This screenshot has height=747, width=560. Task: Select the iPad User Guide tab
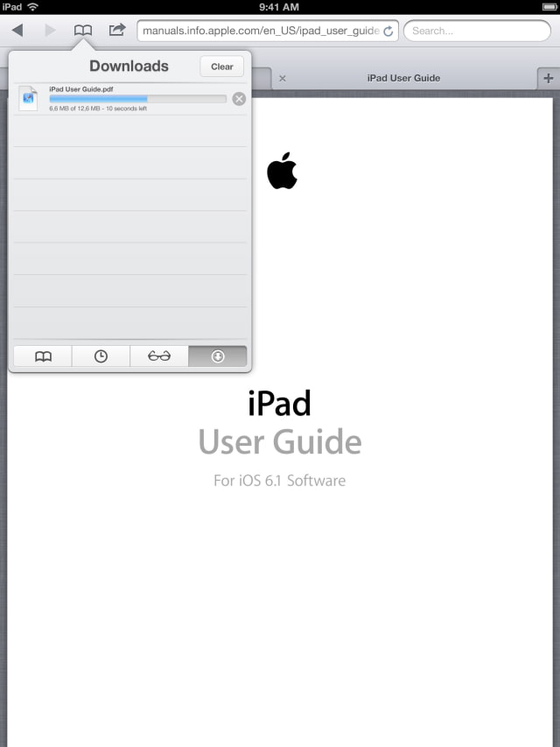pyautogui.click(x=403, y=78)
